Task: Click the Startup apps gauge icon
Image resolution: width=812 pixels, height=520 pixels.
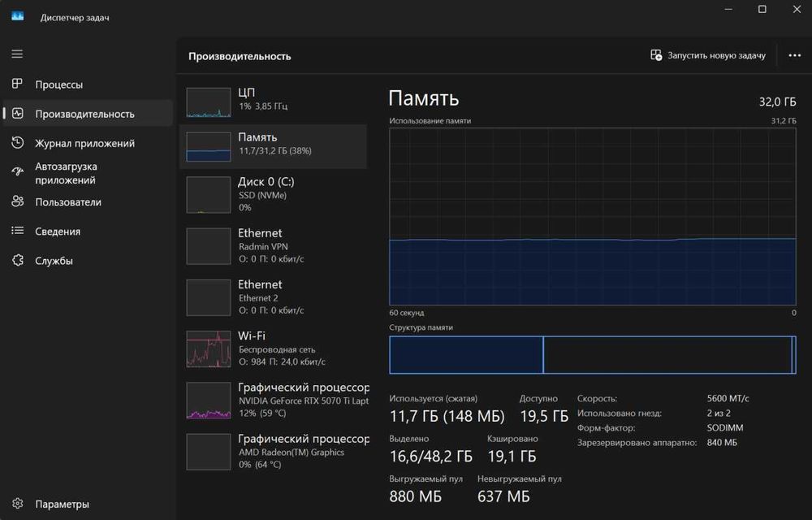Action: 18,172
